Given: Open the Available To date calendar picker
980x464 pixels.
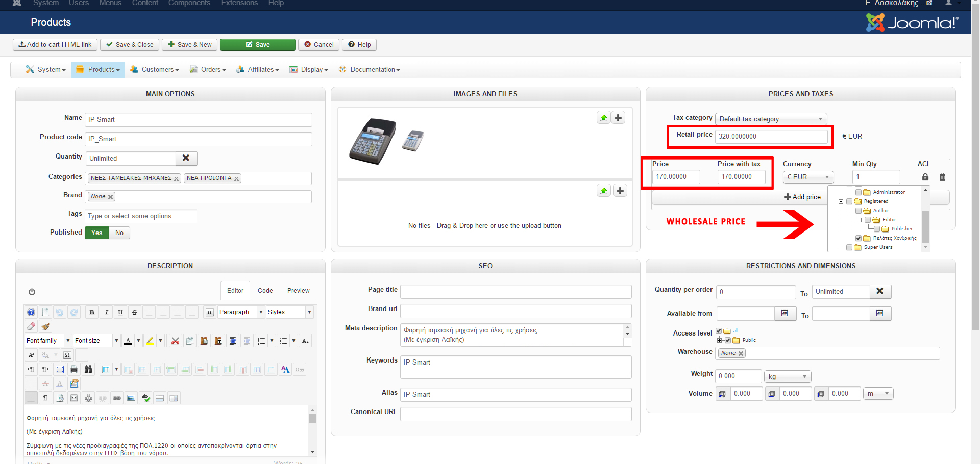Looking at the screenshot, I should [880, 313].
